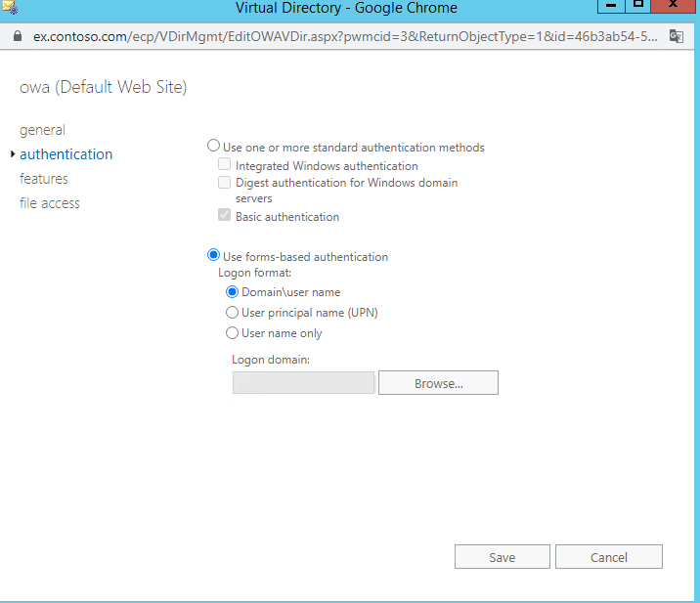Click the Logon domain text field
The height and width of the screenshot is (603, 700).
click(x=304, y=383)
